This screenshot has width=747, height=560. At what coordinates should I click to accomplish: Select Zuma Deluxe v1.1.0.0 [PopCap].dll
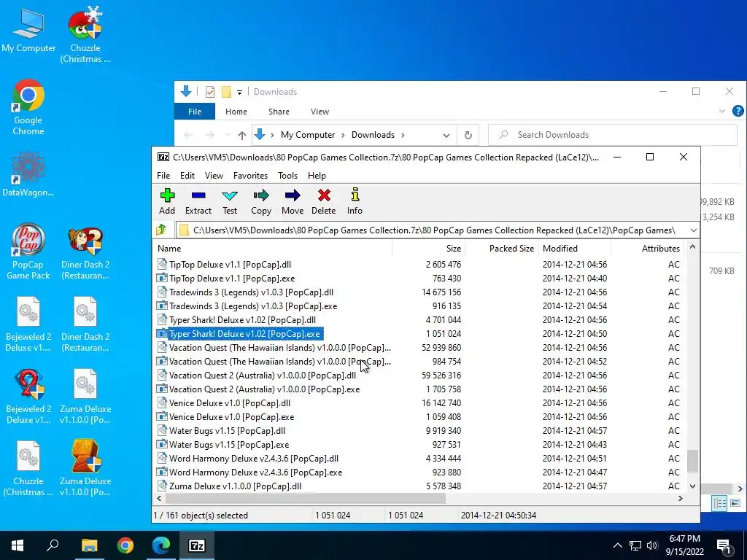pos(235,486)
